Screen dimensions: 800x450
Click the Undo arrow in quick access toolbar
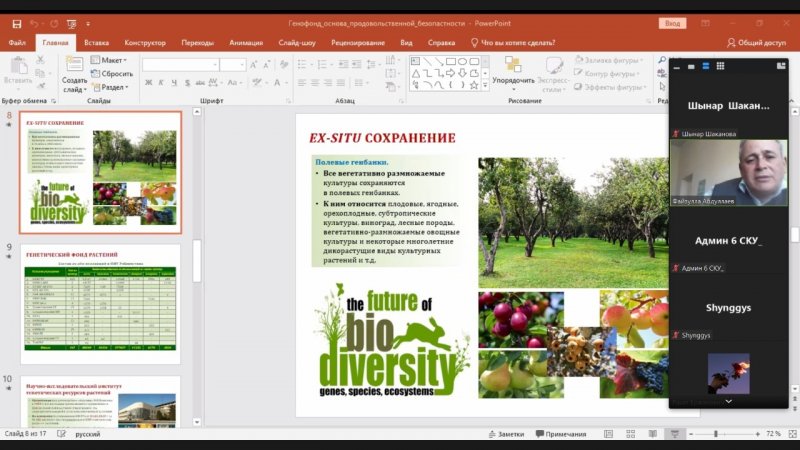[x=34, y=24]
